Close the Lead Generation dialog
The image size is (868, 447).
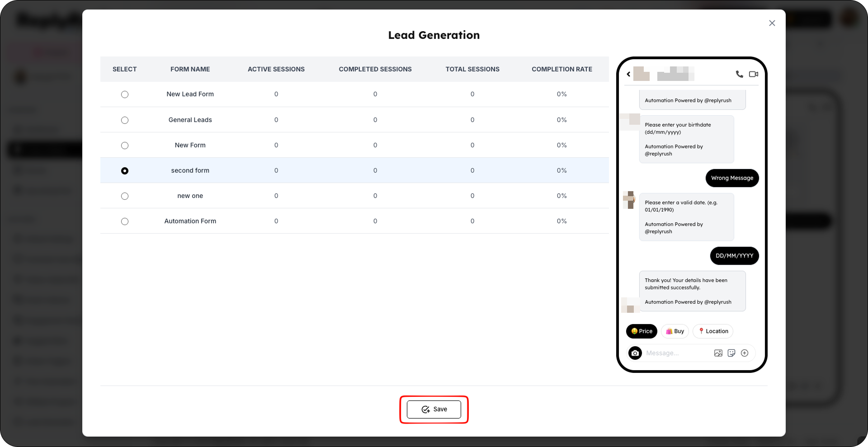[x=772, y=23]
